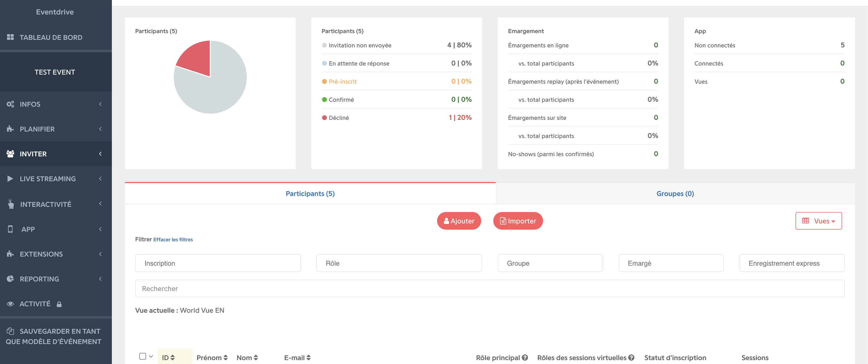Click the App mobile phone icon
The width and height of the screenshot is (868, 364).
click(10, 229)
